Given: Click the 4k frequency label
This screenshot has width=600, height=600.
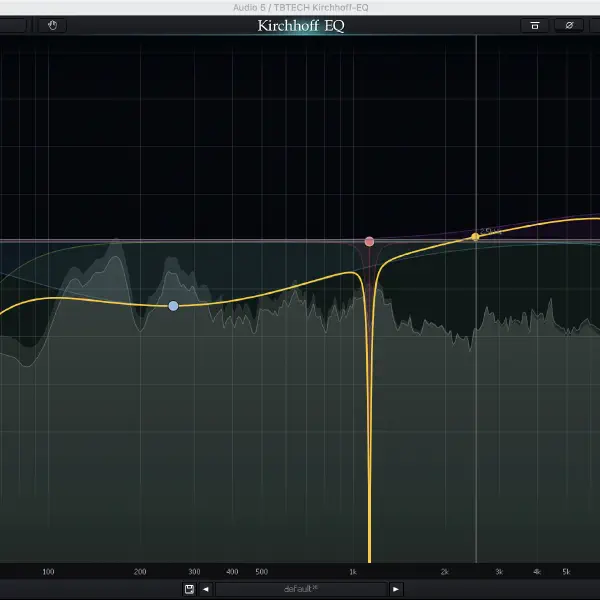Looking at the screenshot, I should tap(537, 572).
